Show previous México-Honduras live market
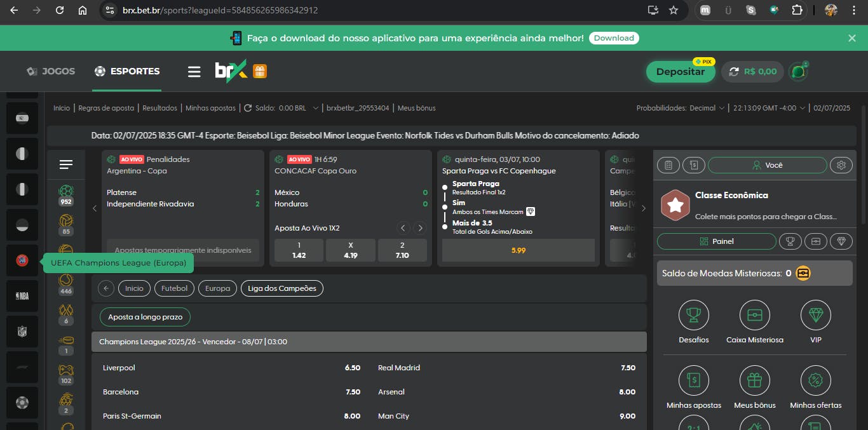 tap(403, 228)
